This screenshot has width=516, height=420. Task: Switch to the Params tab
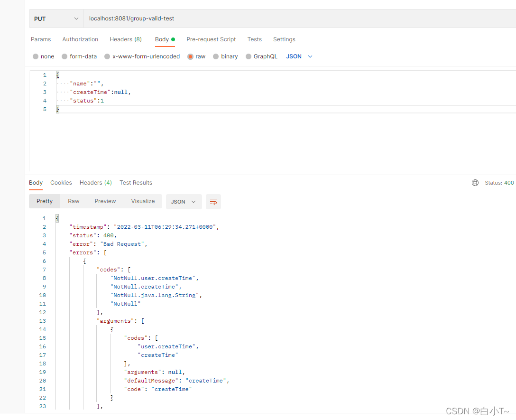coord(41,39)
